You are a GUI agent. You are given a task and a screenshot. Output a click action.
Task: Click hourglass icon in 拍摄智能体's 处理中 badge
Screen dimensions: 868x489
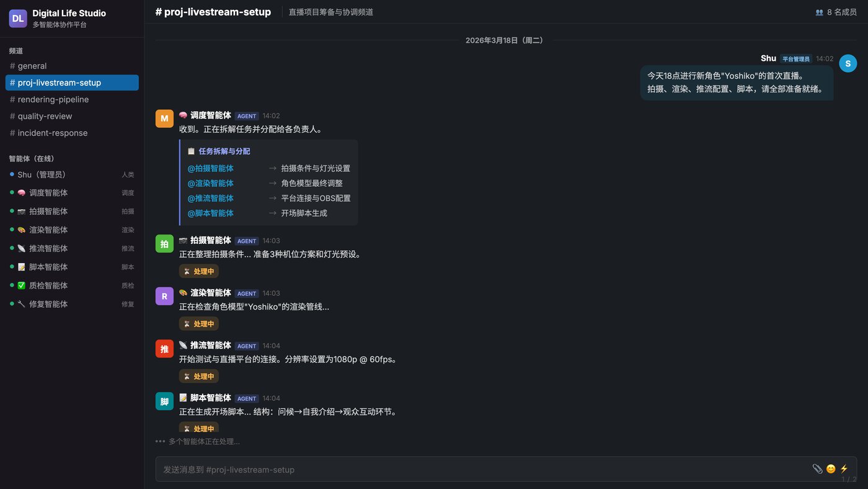187,271
